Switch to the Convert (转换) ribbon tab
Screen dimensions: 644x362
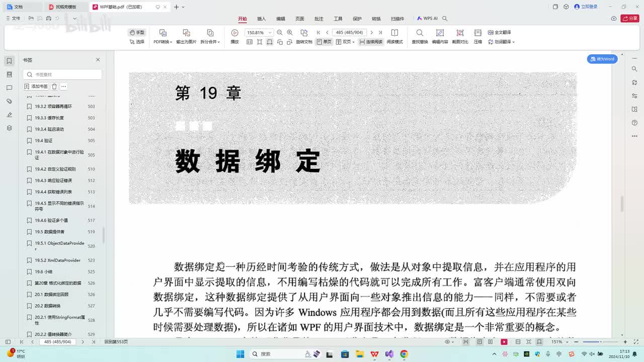[x=376, y=19]
